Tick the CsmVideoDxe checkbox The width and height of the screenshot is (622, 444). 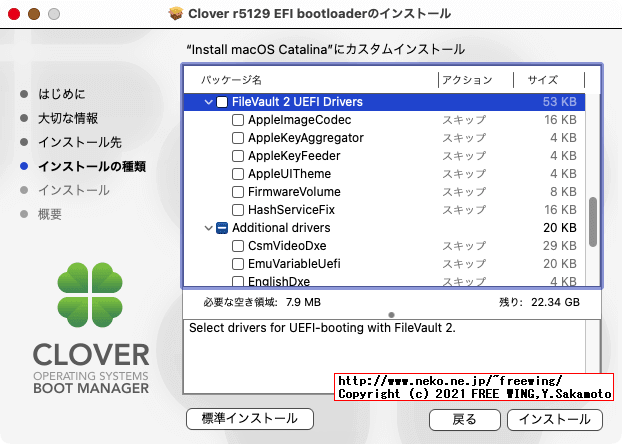coord(238,246)
